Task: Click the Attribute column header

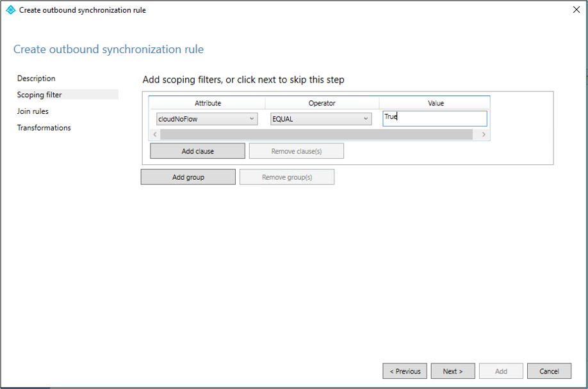Action: click(x=208, y=103)
